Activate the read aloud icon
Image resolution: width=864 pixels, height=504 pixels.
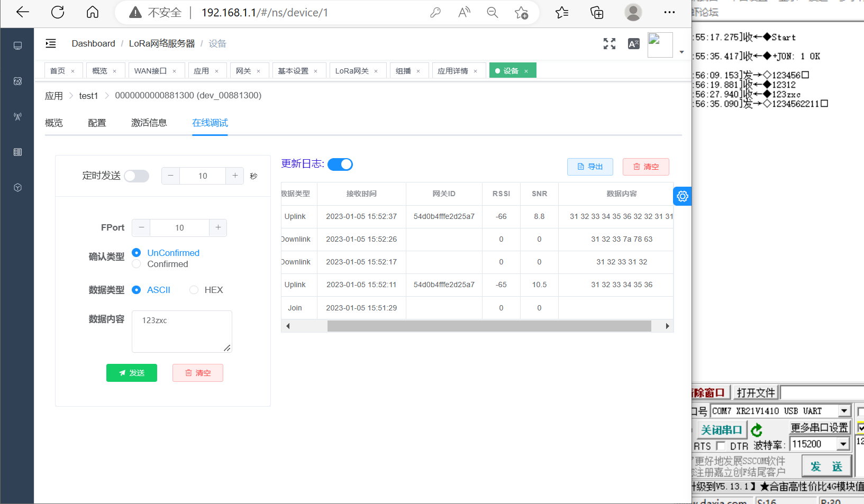point(464,12)
